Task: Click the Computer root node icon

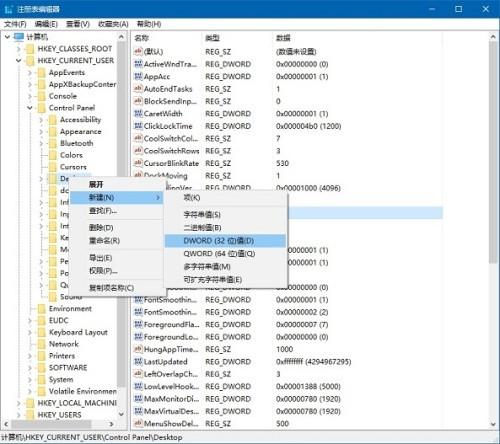Action: coord(19,37)
